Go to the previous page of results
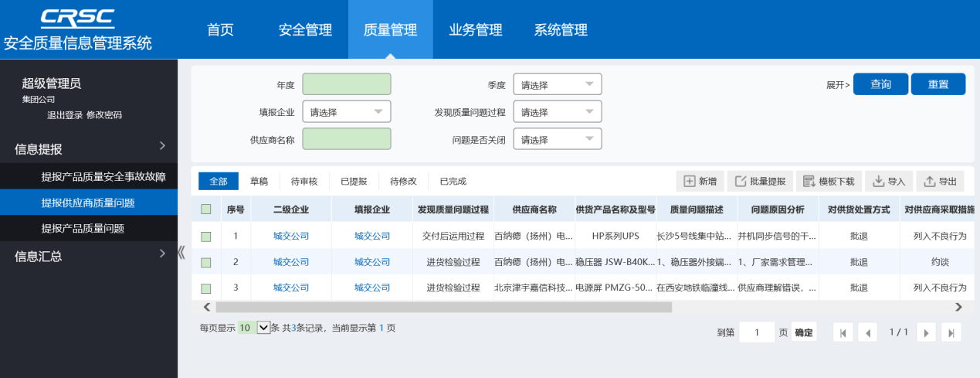980x378 pixels. (868, 332)
